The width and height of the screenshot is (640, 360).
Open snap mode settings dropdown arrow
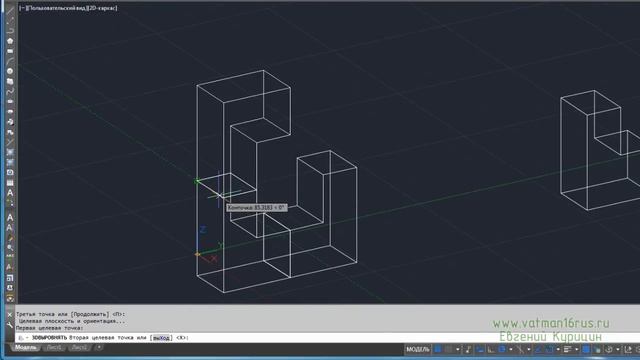click(458, 349)
